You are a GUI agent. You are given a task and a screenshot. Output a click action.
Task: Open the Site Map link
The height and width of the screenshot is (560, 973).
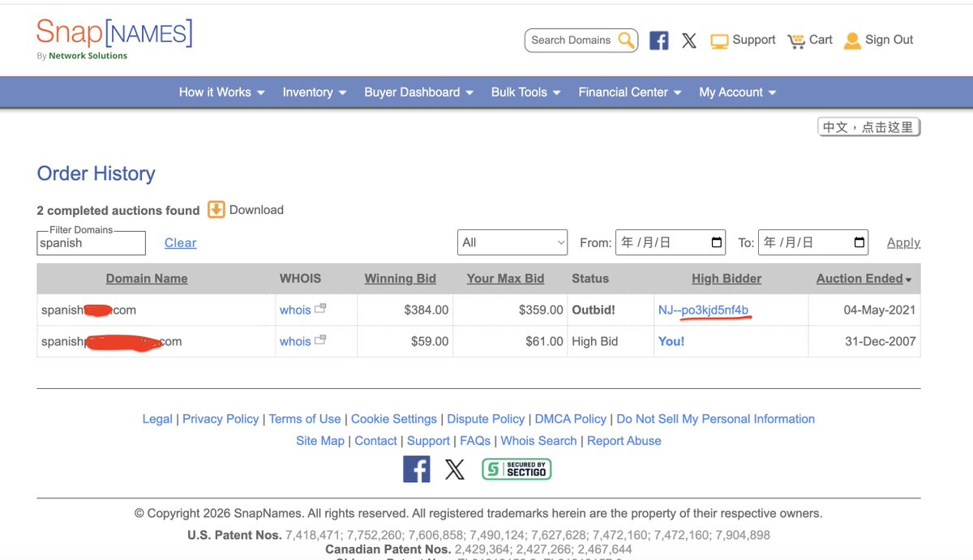(x=320, y=441)
